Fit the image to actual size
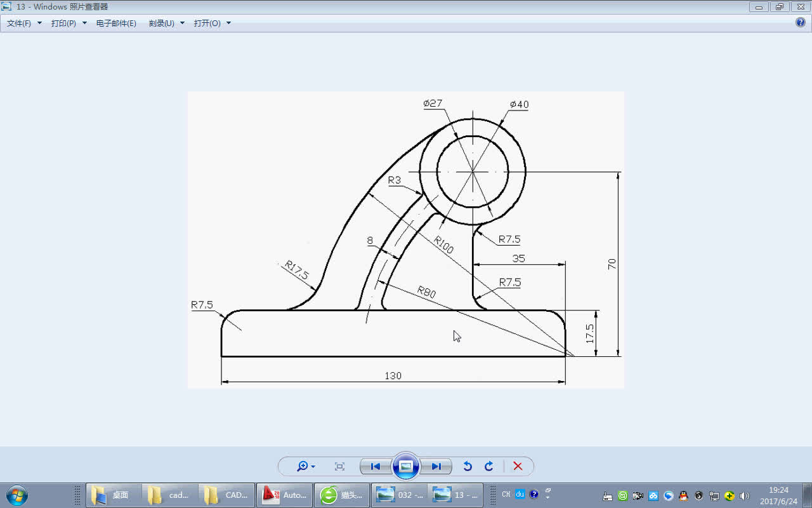Viewport: 812px width, 508px height. [x=339, y=466]
